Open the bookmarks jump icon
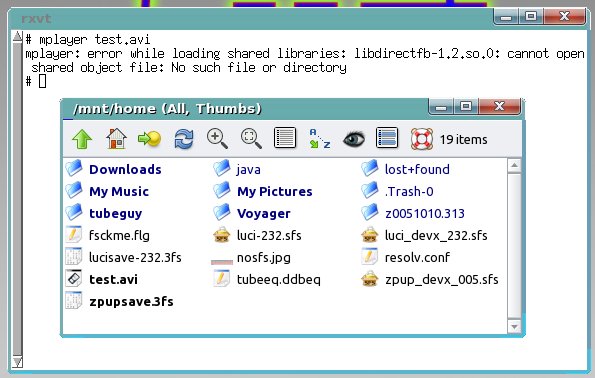Screen dimensions: 595x378 tap(150, 139)
